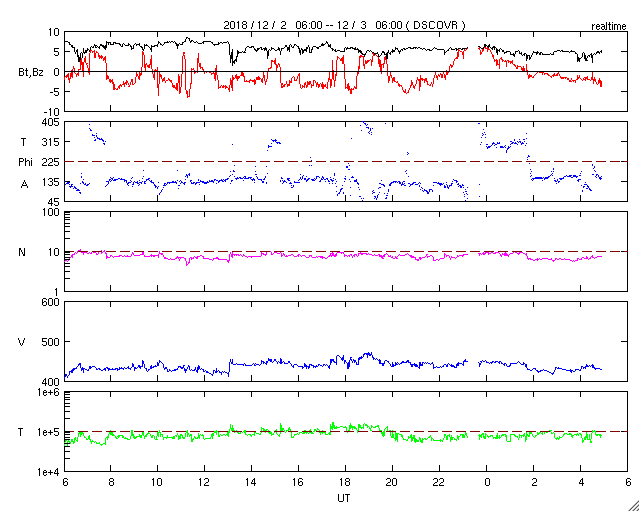Click the '22' hour tick on the UT axis
Image resolution: width=640 pixels, height=512 pixels.
point(439,482)
